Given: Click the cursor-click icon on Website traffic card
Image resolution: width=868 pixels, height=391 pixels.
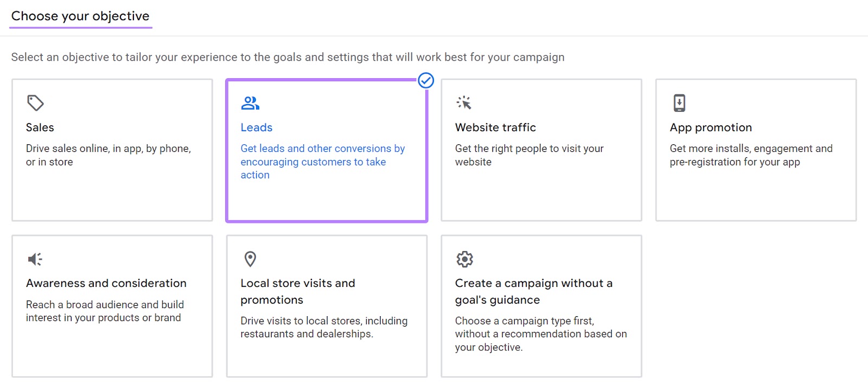Looking at the screenshot, I should 465,102.
